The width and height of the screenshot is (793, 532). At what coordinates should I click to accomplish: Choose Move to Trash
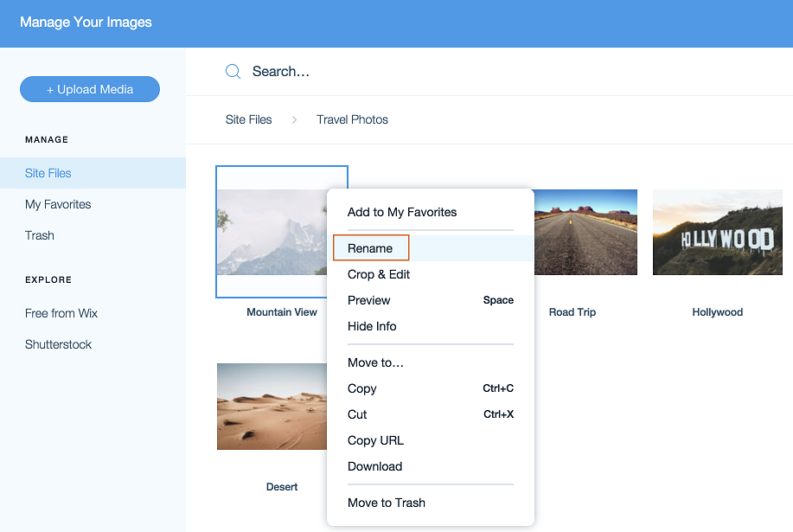click(431, 503)
